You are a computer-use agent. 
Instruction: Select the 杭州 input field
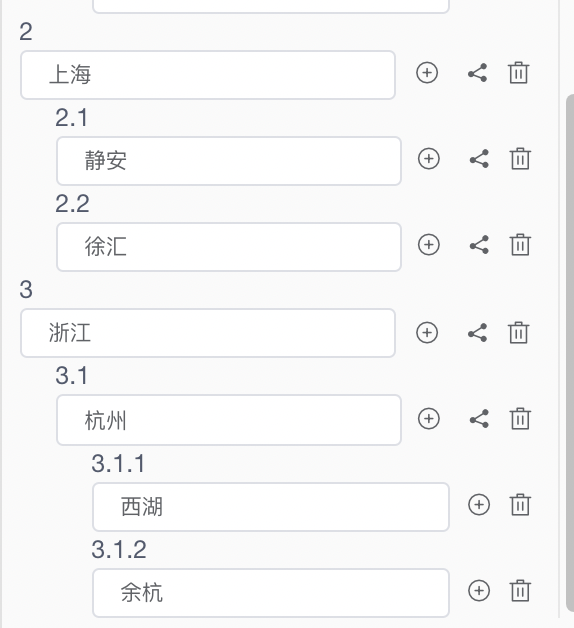point(229,420)
